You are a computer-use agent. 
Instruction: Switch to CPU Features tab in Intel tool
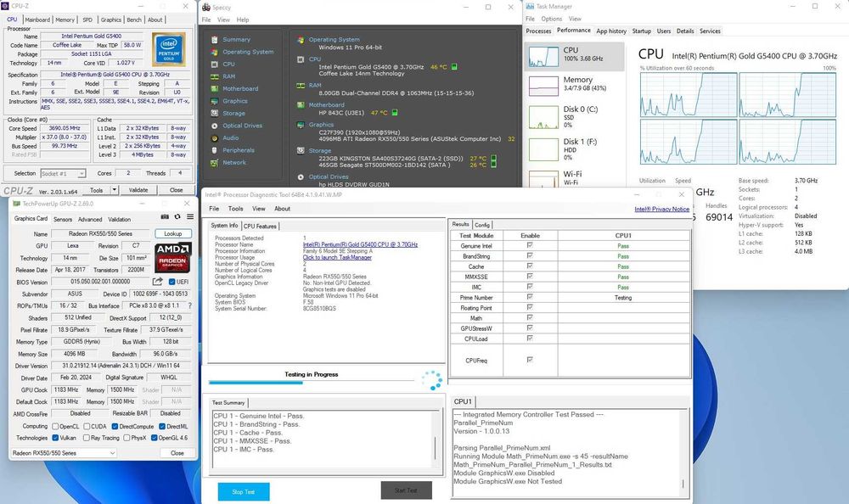(x=260, y=227)
